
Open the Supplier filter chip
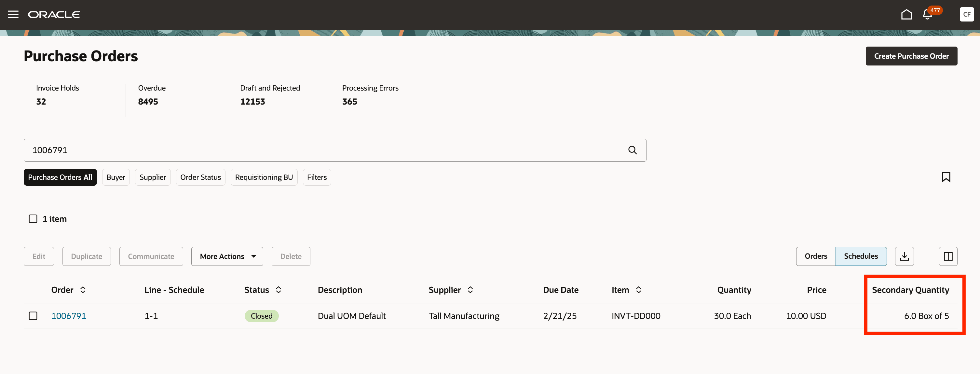[x=153, y=178]
